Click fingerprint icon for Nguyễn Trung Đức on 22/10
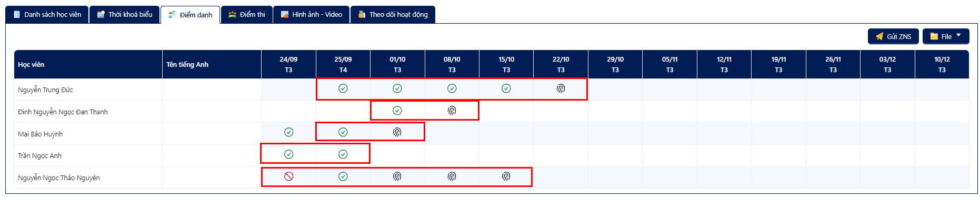Screen dimensions: 980x197 (561, 88)
